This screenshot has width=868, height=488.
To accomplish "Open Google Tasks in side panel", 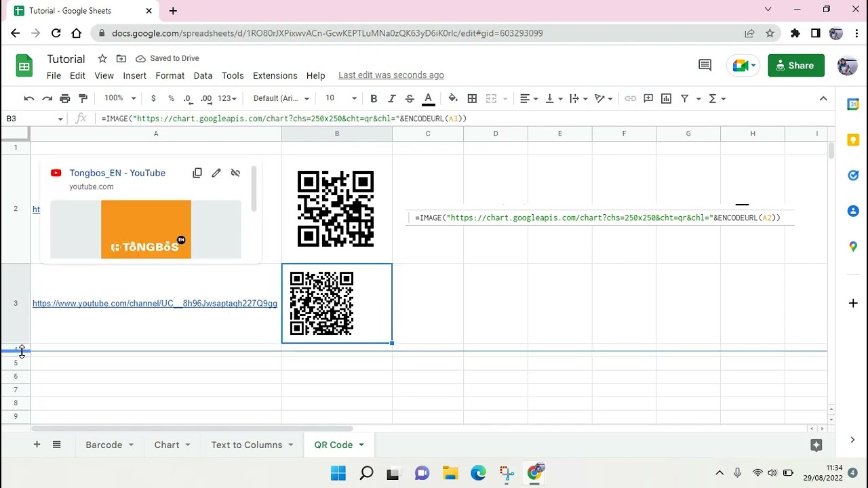I will click(x=853, y=176).
